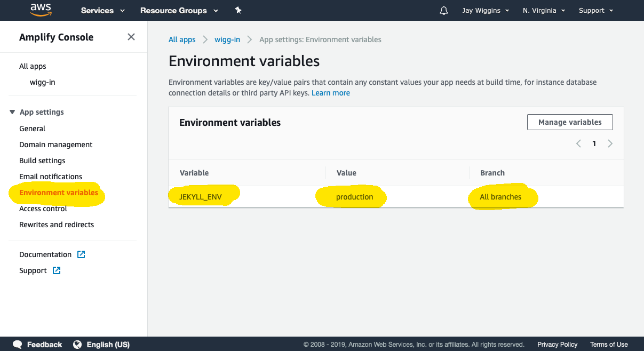Click the Documentation external link icon
Viewport: 644px width, 351px height.
point(81,254)
